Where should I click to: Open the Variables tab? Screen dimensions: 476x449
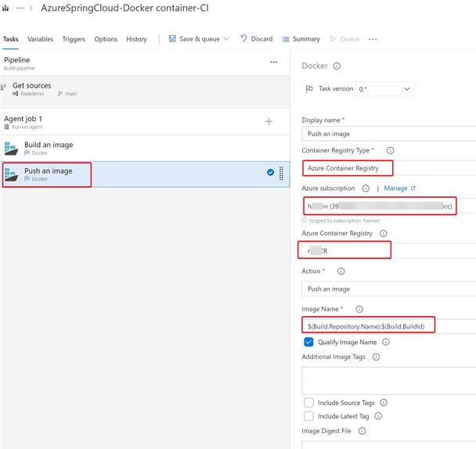[40, 39]
